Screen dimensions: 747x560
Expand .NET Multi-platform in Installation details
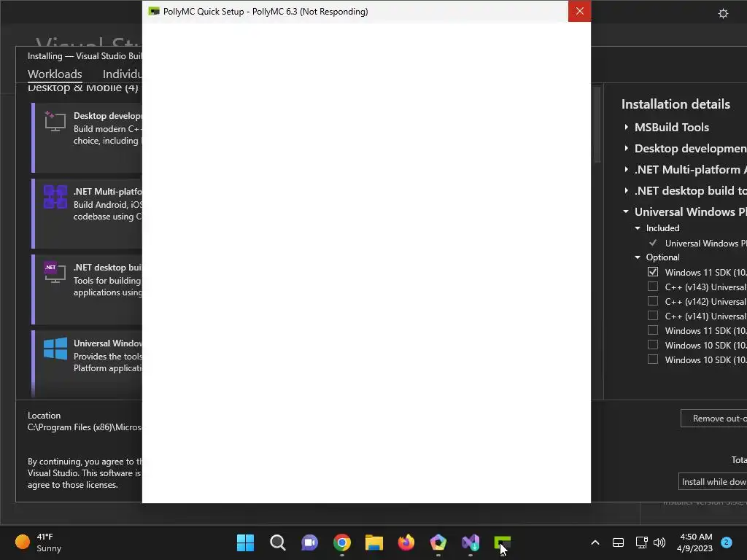626,169
